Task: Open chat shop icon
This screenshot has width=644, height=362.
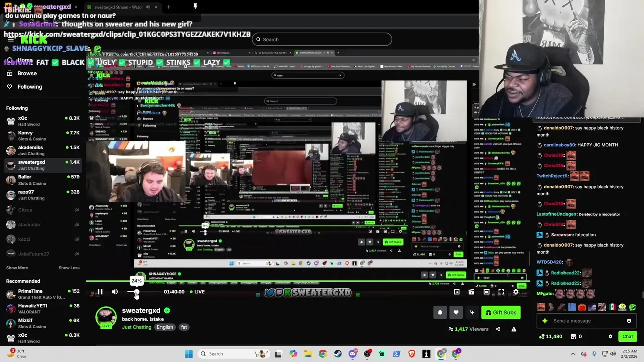Action: (x=573, y=337)
